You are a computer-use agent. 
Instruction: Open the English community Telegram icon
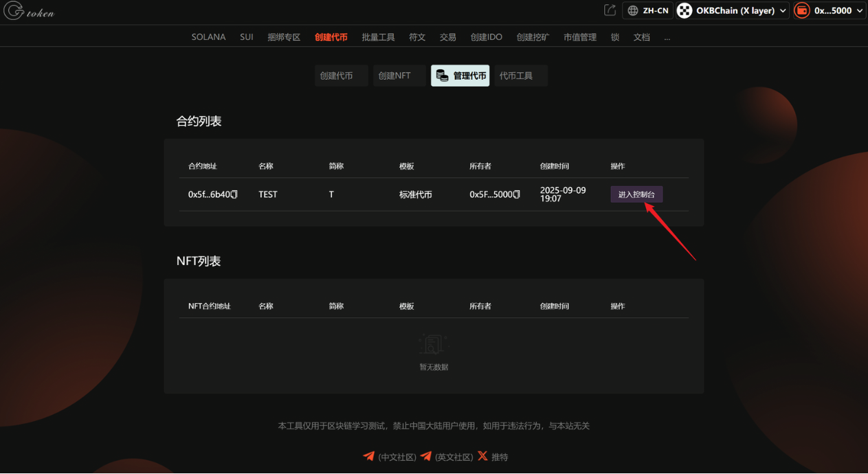(x=426, y=456)
